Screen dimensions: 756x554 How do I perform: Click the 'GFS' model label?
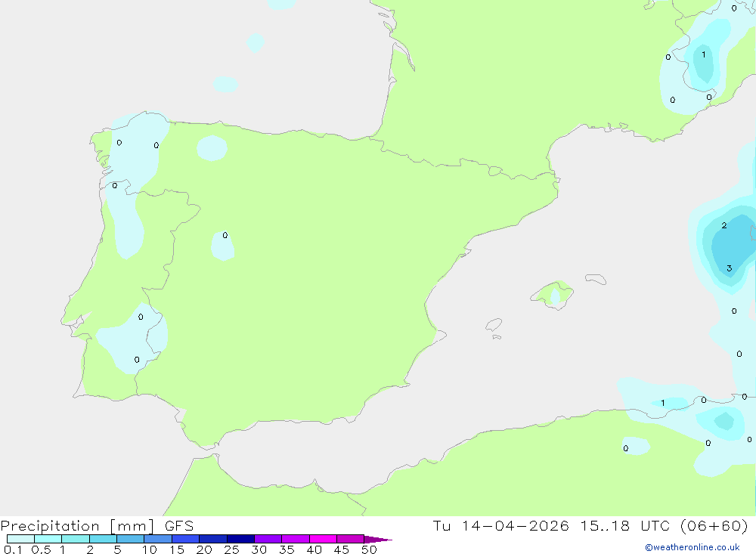179,525
